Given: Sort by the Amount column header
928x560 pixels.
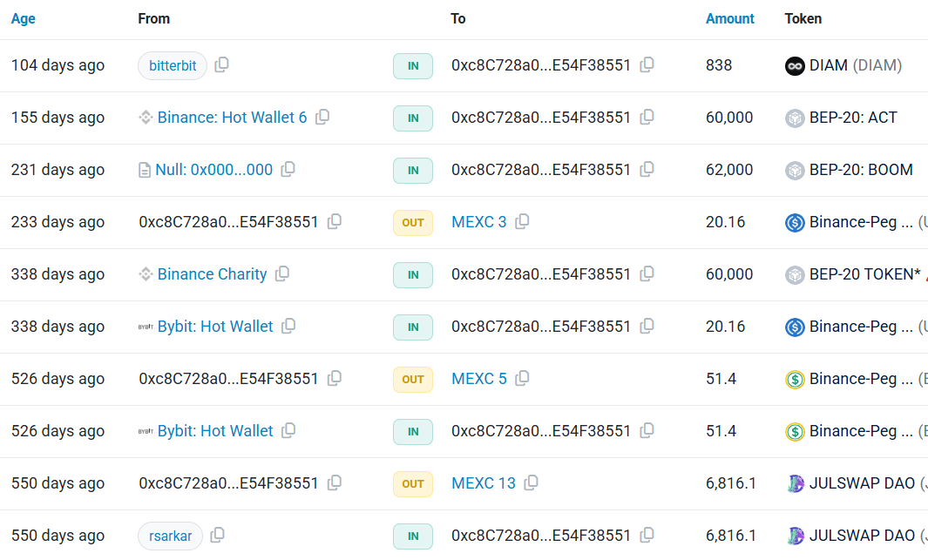Looking at the screenshot, I should click(x=729, y=19).
